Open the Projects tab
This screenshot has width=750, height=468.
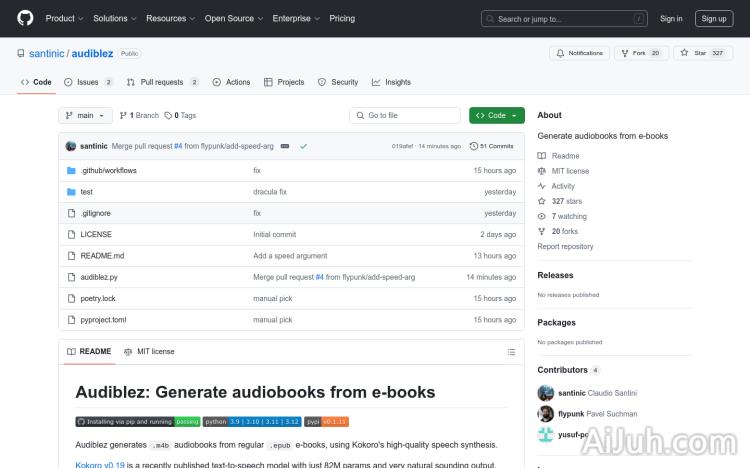(284, 82)
